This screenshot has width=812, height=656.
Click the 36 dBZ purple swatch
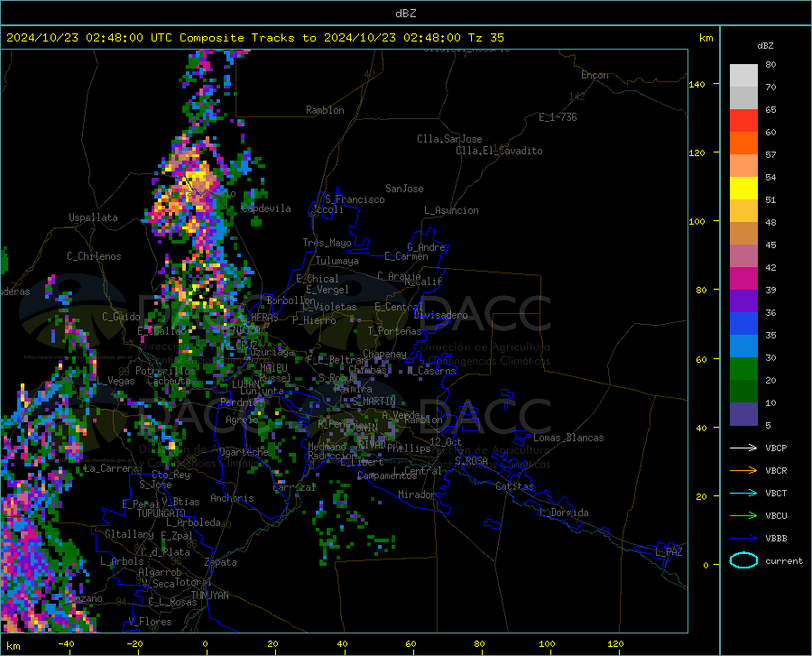pyautogui.click(x=743, y=301)
